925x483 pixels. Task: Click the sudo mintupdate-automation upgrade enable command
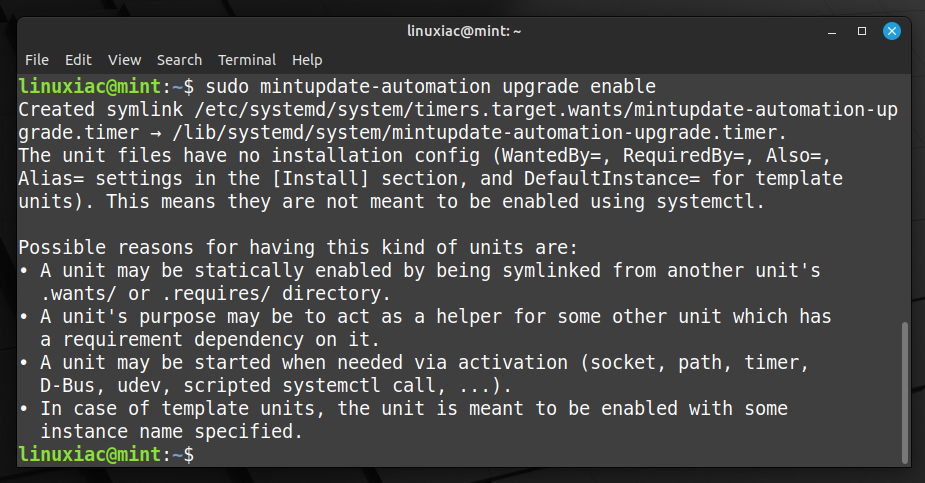pos(431,87)
